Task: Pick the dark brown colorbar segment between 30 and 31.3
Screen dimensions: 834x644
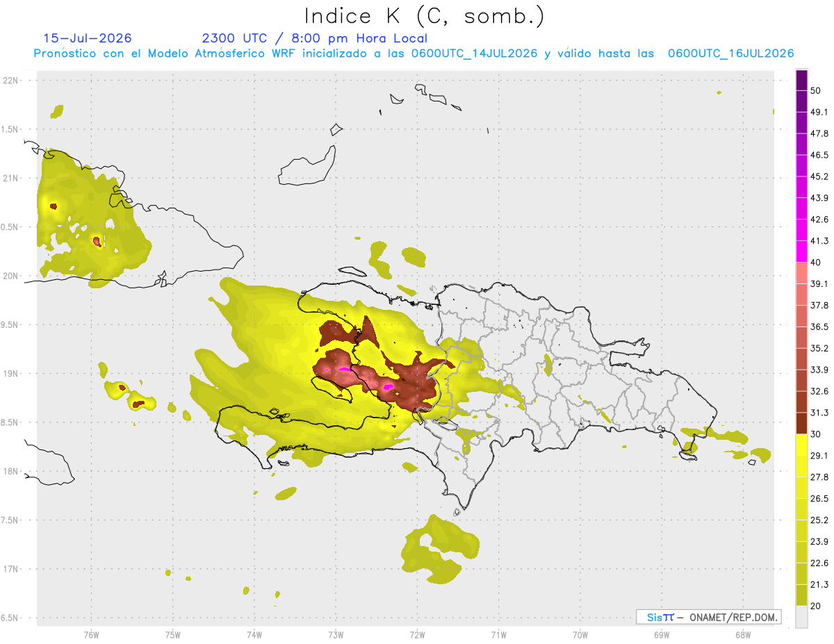Action: click(801, 423)
